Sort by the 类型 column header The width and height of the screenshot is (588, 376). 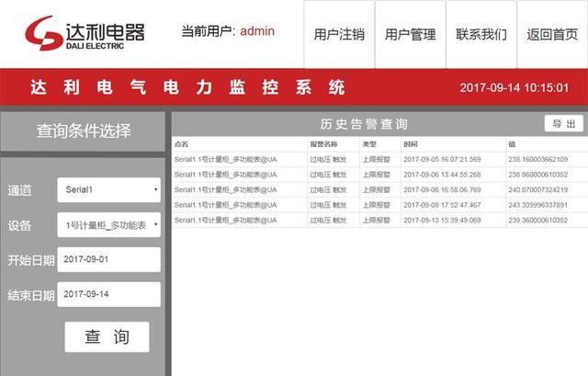pos(369,144)
